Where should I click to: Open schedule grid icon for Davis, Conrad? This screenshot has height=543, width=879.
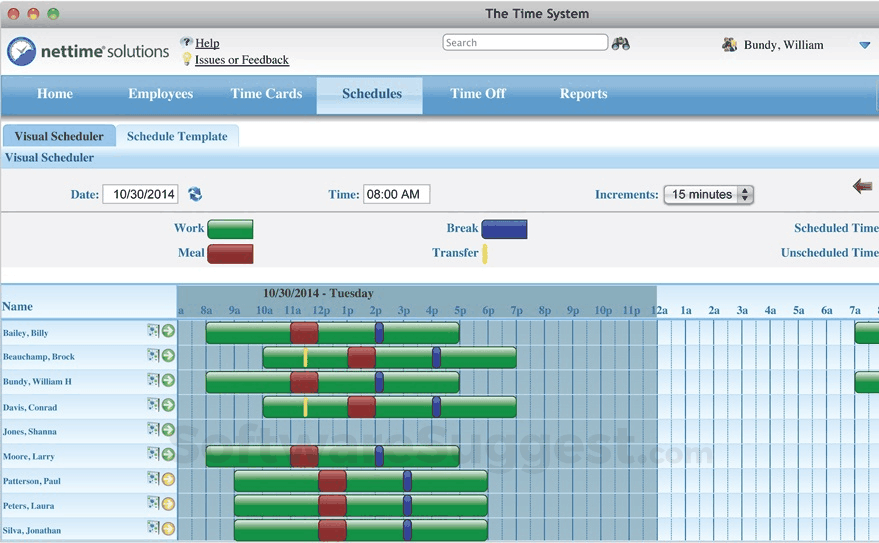tap(153, 405)
